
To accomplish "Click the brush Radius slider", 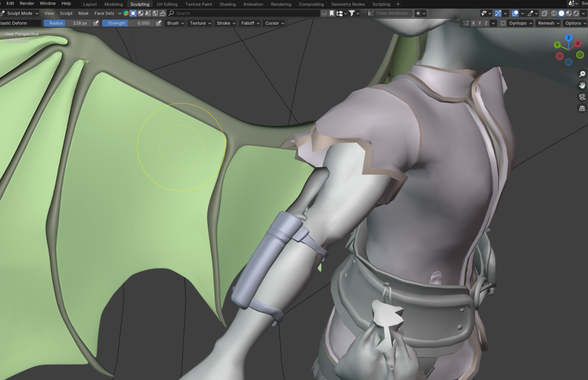I will coord(68,23).
